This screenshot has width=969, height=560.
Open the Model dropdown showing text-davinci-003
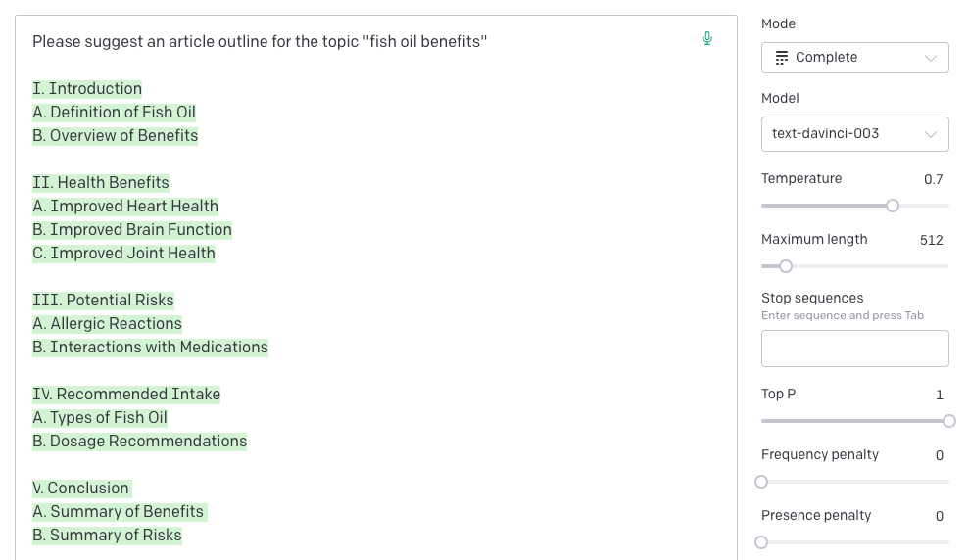[x=854, y=134]
